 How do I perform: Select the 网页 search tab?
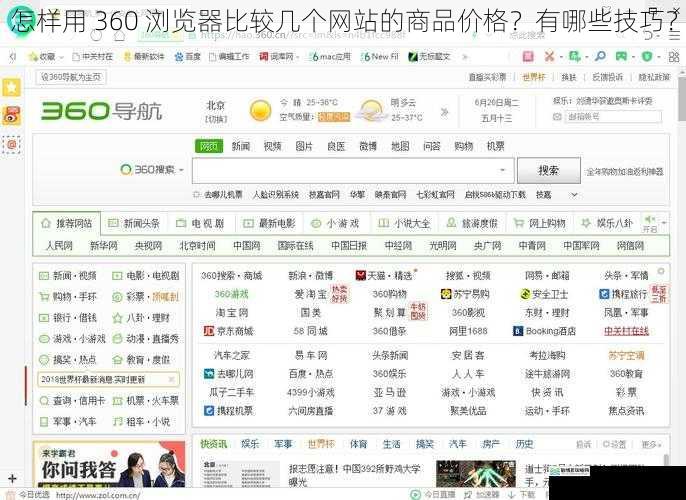coord(209,146)
